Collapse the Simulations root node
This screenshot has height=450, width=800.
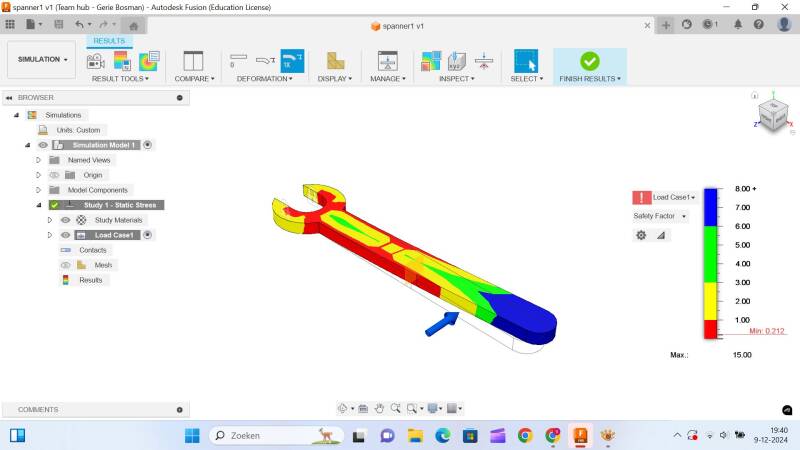[x=16, y=115]
